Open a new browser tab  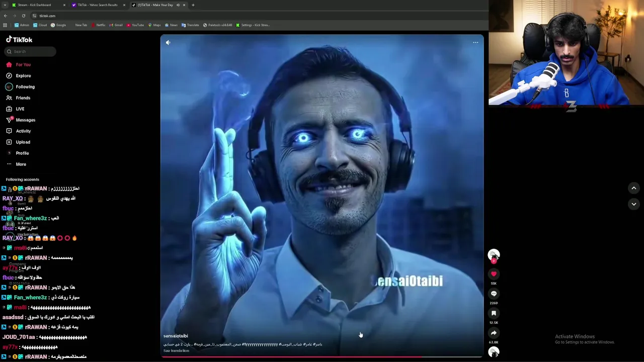tap(193, 5)
